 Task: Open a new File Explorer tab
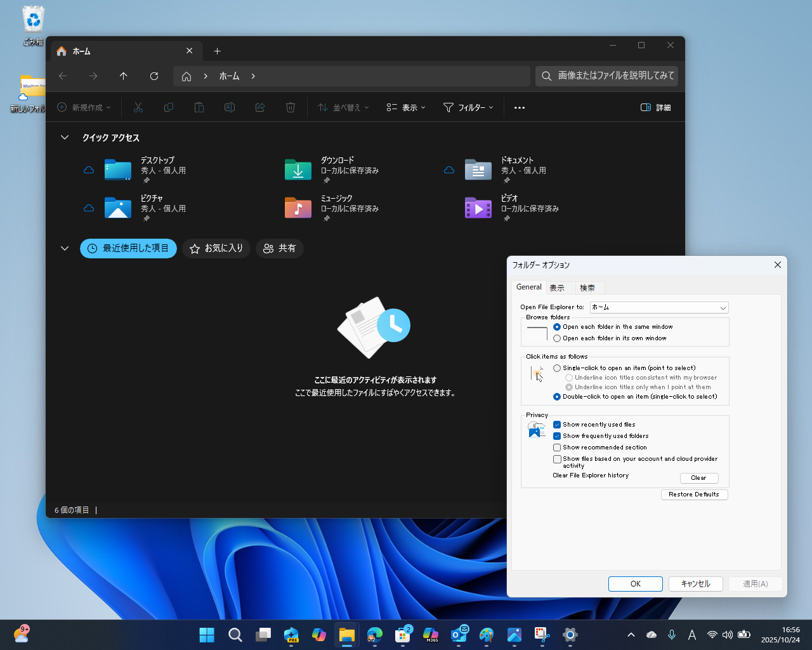[217, 51]
